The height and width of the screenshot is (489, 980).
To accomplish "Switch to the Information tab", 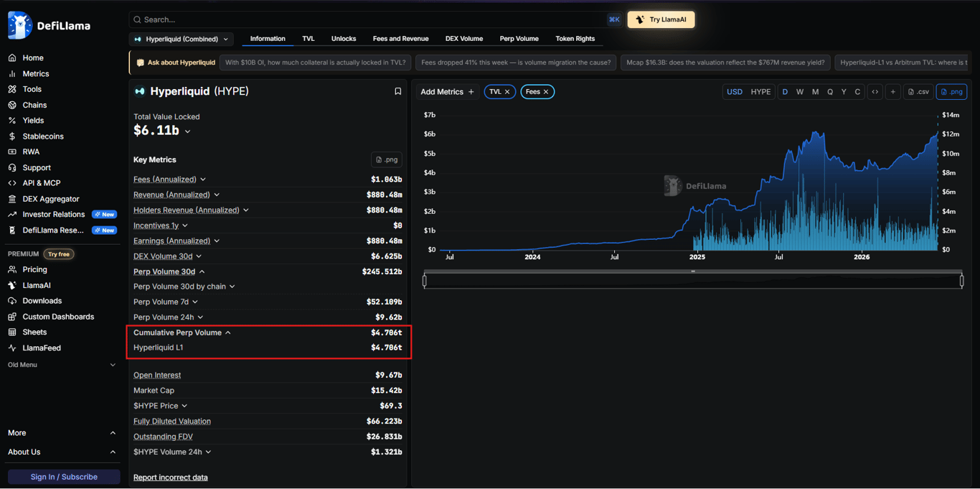I will [x=268, y=39].
